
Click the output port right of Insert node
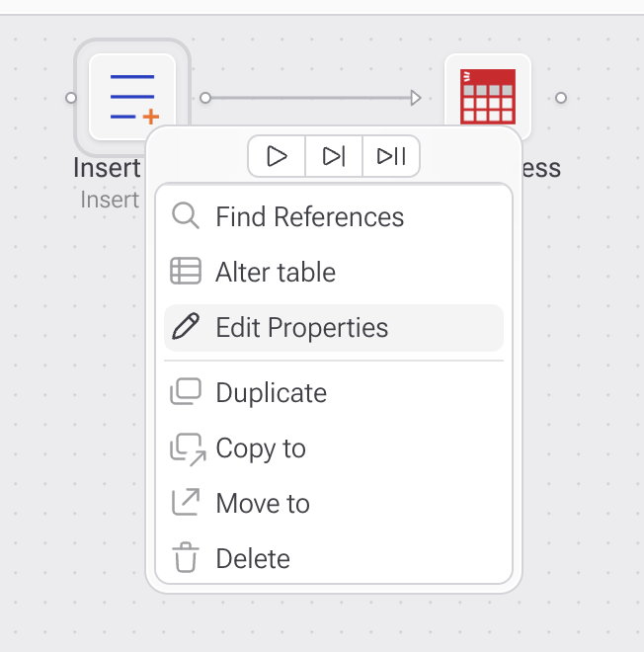(205, 98)
